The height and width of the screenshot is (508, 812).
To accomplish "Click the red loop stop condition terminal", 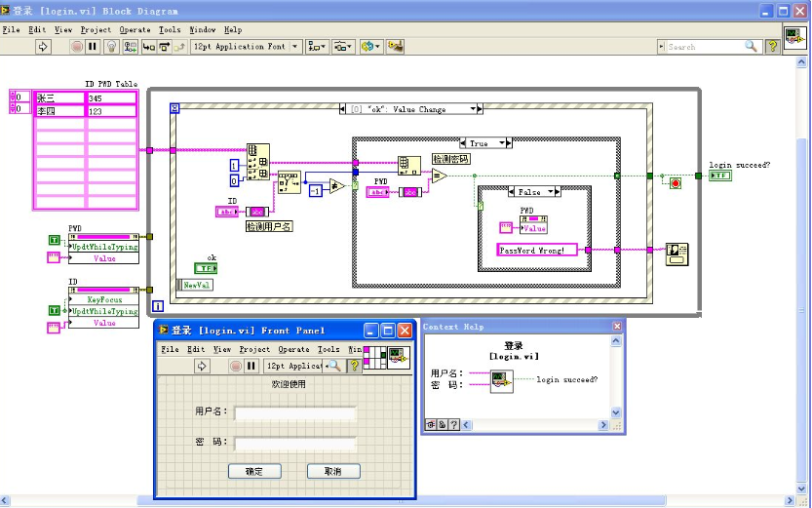I will [676, 183].
